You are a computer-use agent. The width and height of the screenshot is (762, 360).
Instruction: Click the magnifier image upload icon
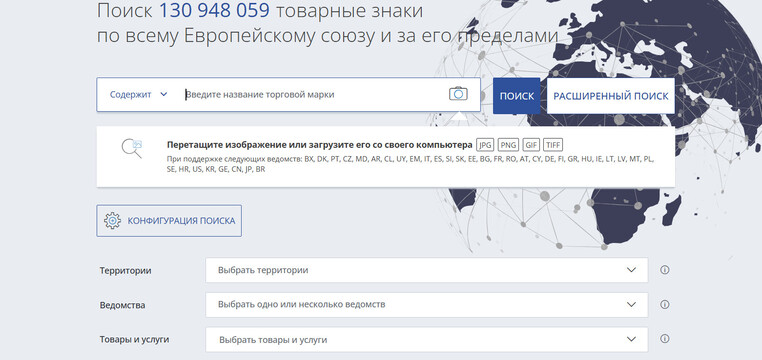[x=132, y=148]
